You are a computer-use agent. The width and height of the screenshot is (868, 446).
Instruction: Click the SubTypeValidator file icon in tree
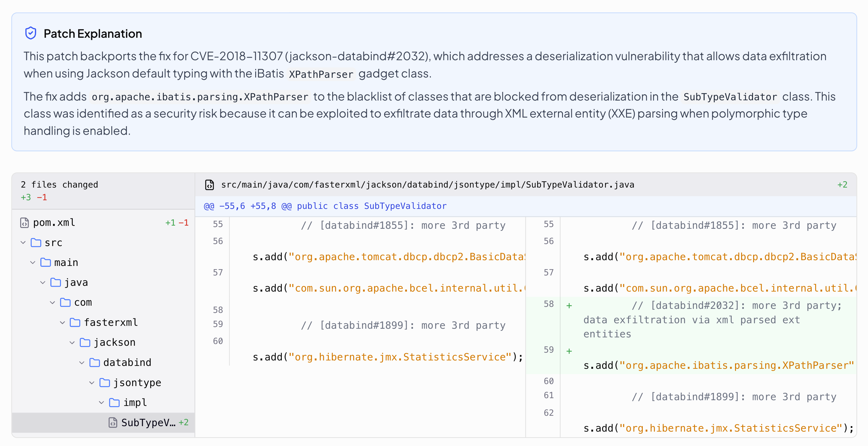(x=113, y=422)
